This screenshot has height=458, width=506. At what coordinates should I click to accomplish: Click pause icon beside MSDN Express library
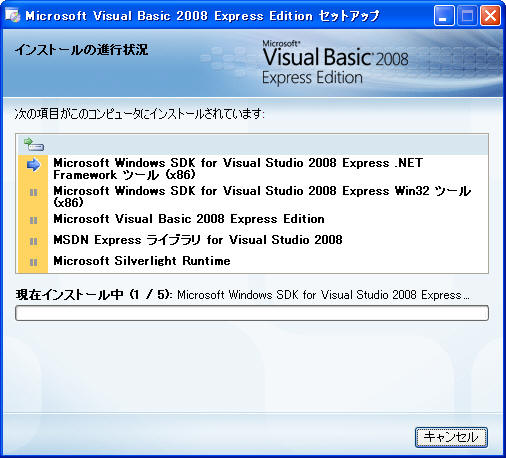pos(33,241)
